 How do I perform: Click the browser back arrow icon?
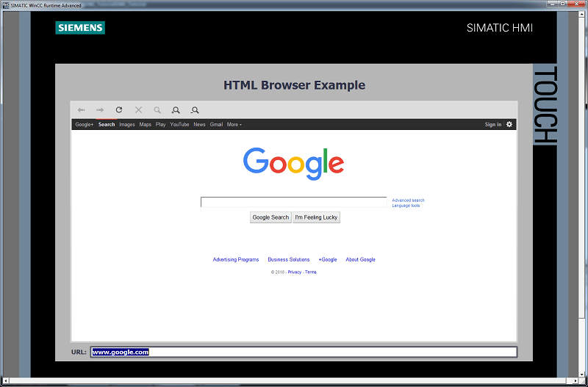(x=81, y=110)
